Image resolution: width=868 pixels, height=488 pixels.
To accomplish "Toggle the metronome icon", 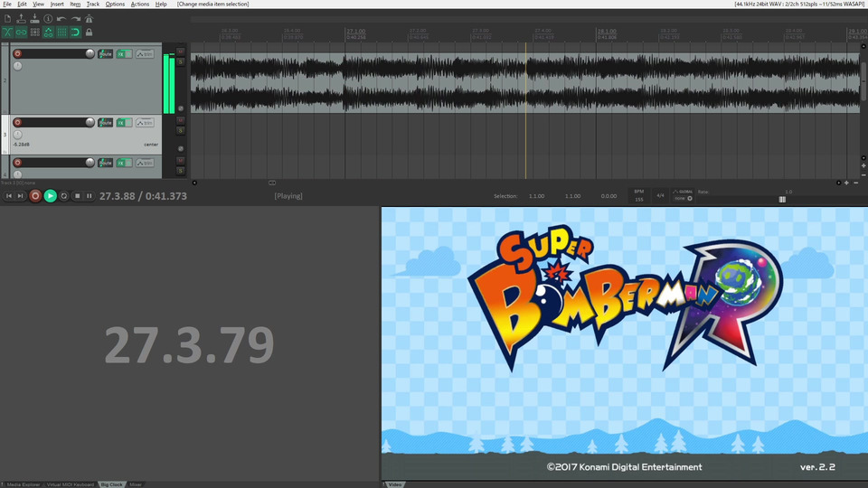I will pyautogui.click(x=89, y=19).
